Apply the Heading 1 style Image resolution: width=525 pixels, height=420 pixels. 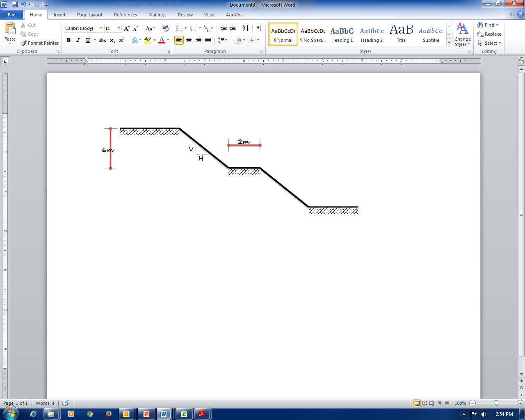[342, 34]
